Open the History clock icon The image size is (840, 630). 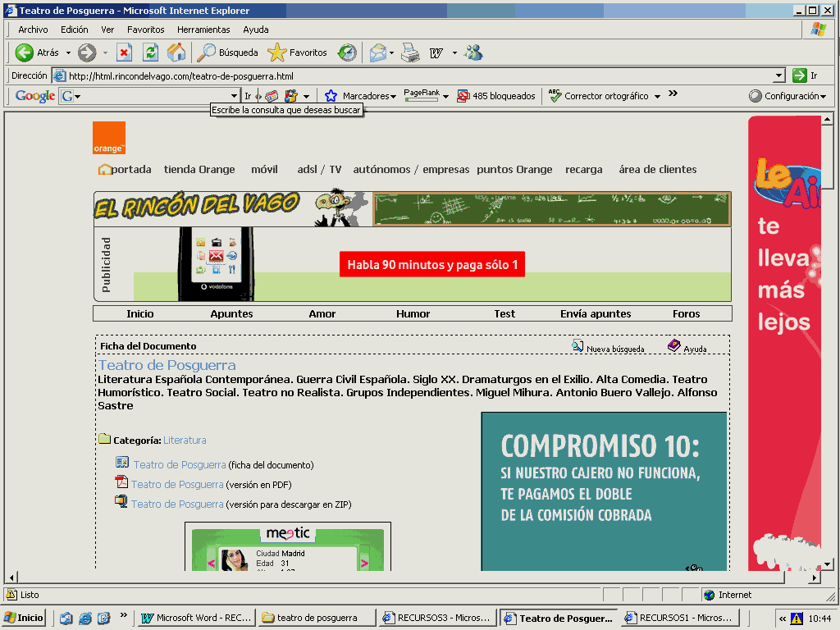point(347,52)
